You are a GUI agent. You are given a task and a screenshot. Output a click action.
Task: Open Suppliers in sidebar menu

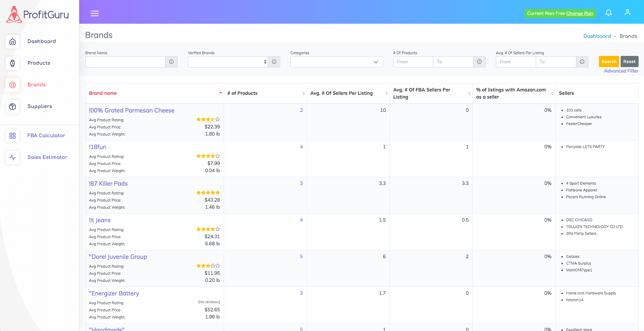pyautogui.click(x=40, y=106)
